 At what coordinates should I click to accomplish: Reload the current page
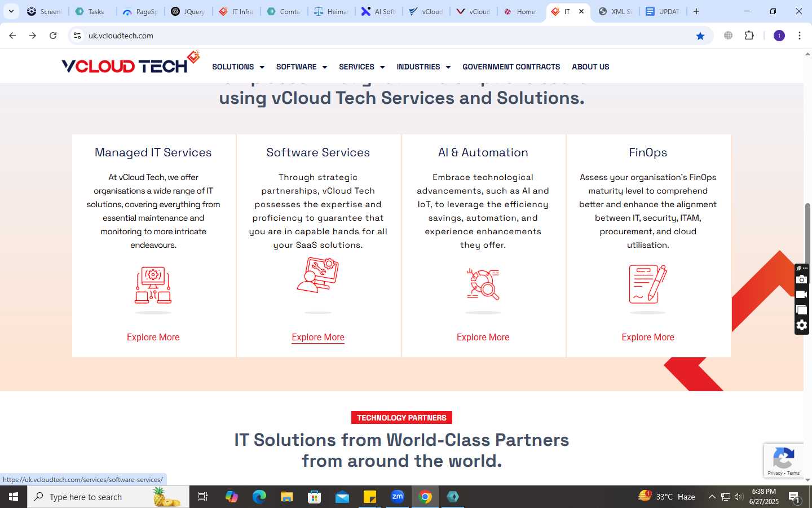coord(53,36)
